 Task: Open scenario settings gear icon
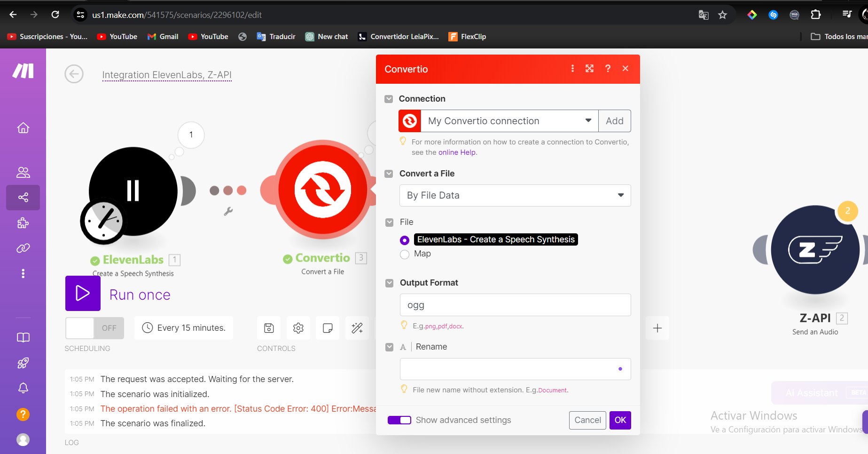click(x=298, y=328)
